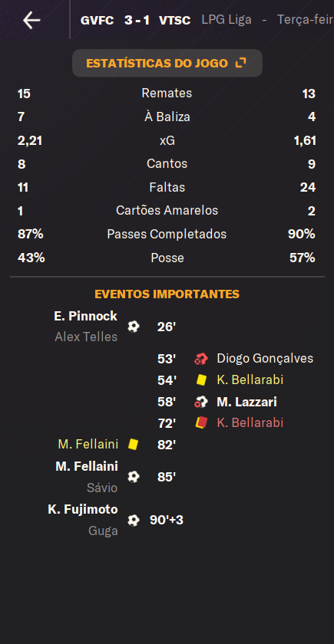The width and height of the screenshot is (334, 644).
Task: Select assist provider Alex Telles
Action: [86, 337]
